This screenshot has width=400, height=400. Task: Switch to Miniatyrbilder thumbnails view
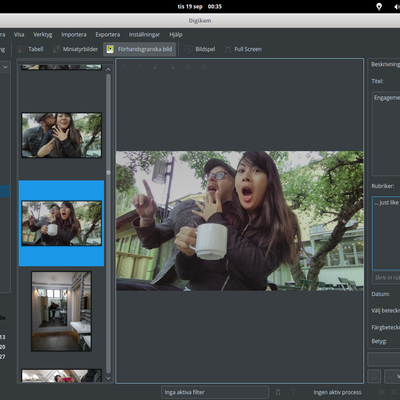tap(76, 49)
